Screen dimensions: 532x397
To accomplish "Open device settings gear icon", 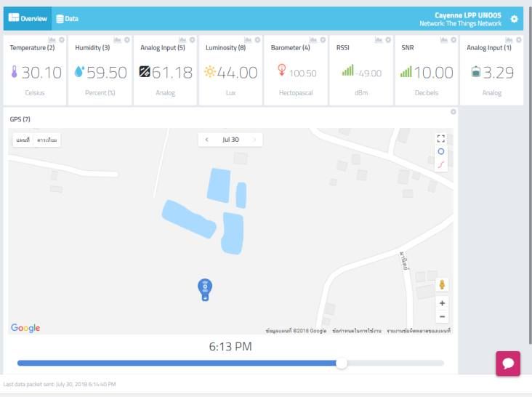I will (x=515, y=19).
